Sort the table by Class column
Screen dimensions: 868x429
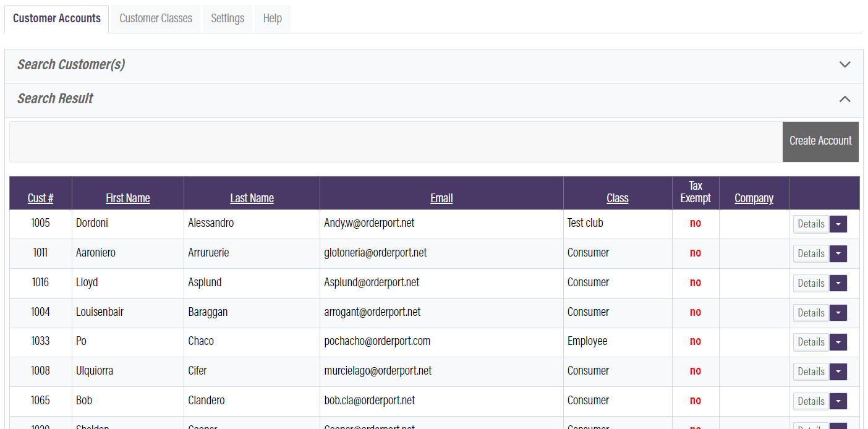pos(617,198)
